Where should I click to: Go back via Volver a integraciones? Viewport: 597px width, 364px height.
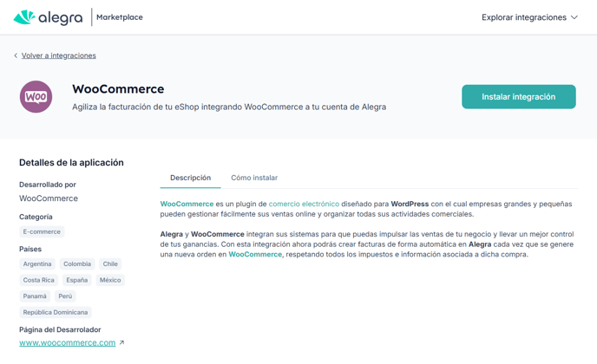click(x=59, y=55)
